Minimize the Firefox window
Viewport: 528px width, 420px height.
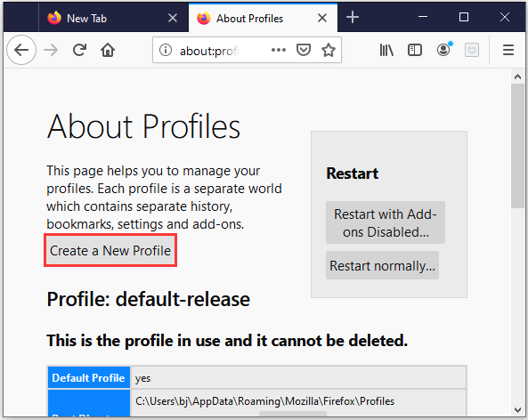pyautogui.click(x=423, y=17)
